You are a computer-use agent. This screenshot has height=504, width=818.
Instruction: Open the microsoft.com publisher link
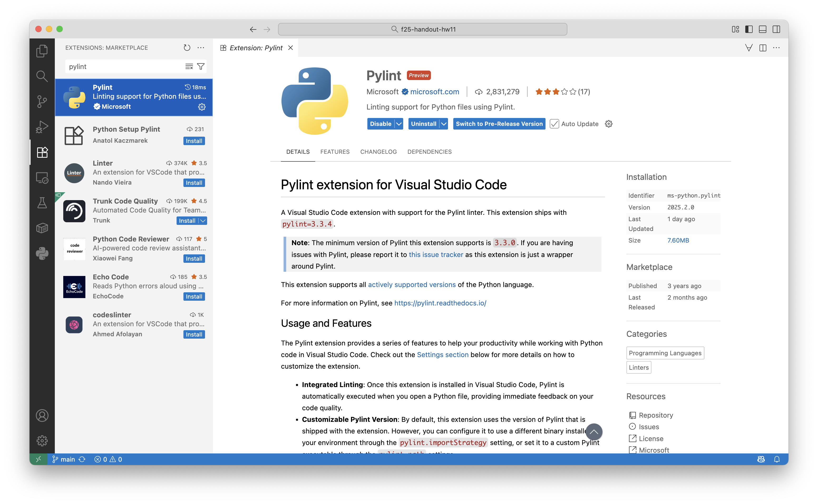(434, 92)
